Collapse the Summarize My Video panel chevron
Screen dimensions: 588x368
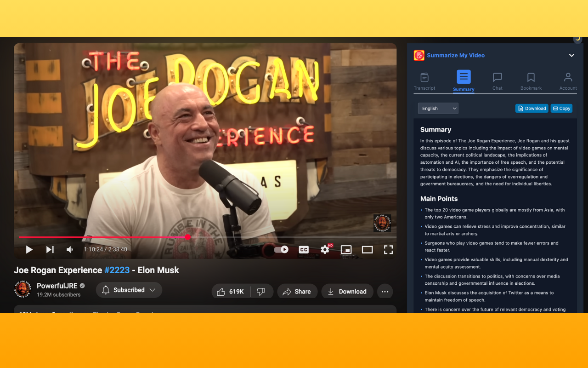click(x=571, y=55)
